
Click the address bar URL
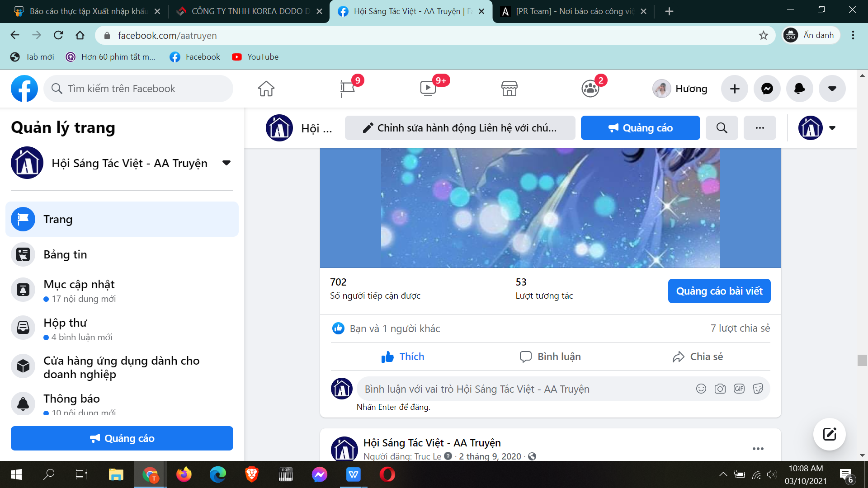(167, 35)
